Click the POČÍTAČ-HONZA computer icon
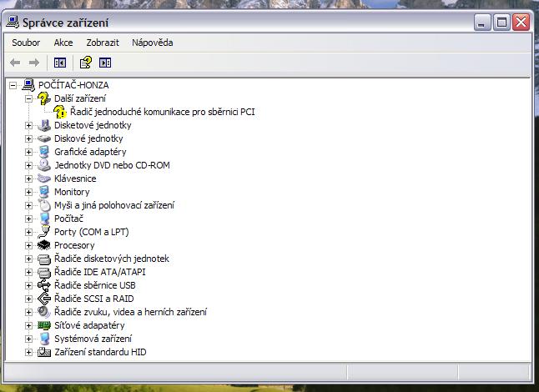 coord(28,85)
